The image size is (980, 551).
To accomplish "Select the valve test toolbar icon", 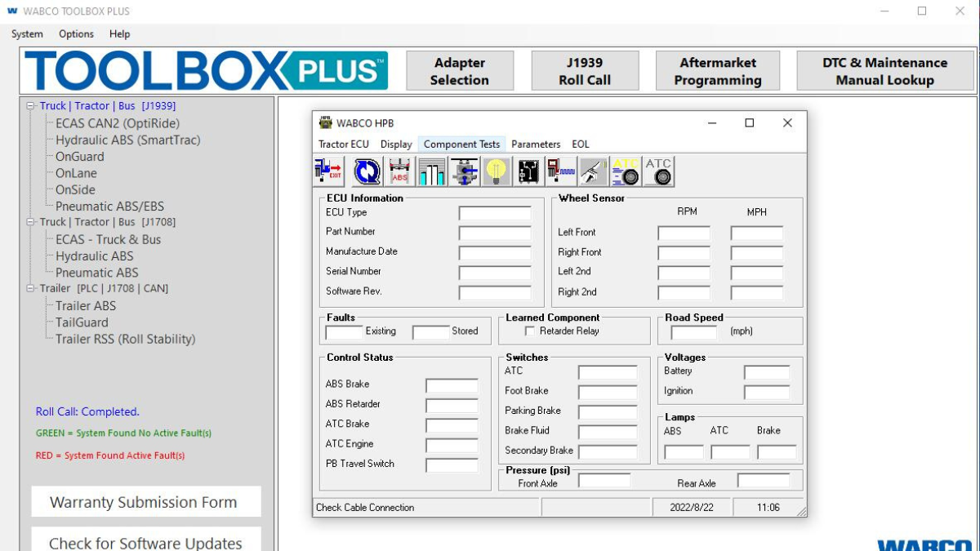I will point(464,171).
